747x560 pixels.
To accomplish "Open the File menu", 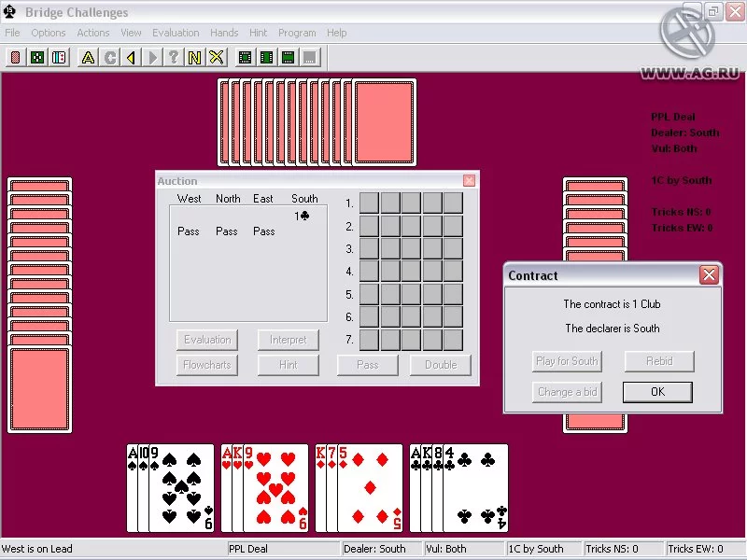I will click(12, 33).
